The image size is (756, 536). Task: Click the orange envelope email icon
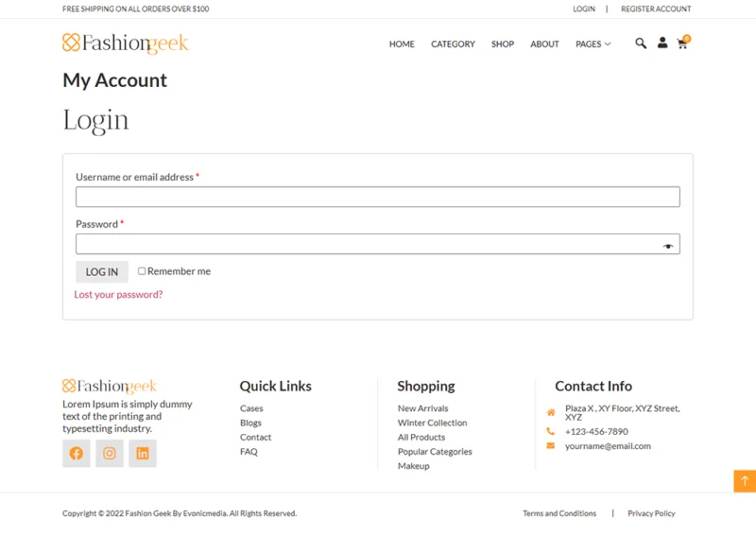550,446
